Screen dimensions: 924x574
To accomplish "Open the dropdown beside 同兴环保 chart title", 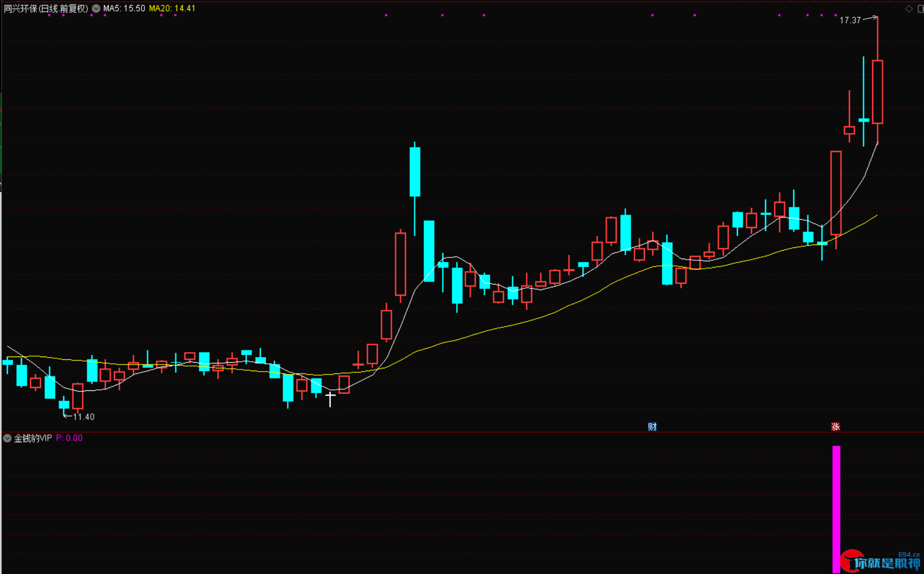I will [96, 8].
